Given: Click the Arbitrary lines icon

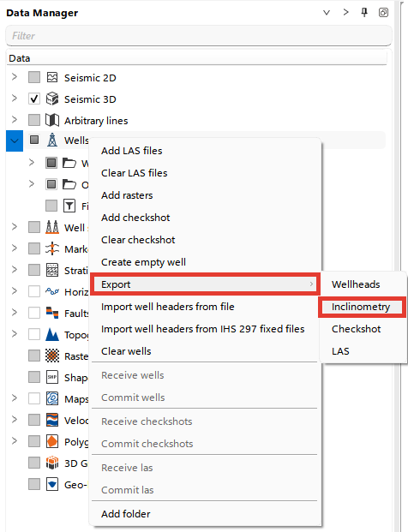Looking at the screenshot, I should point(52,120).
